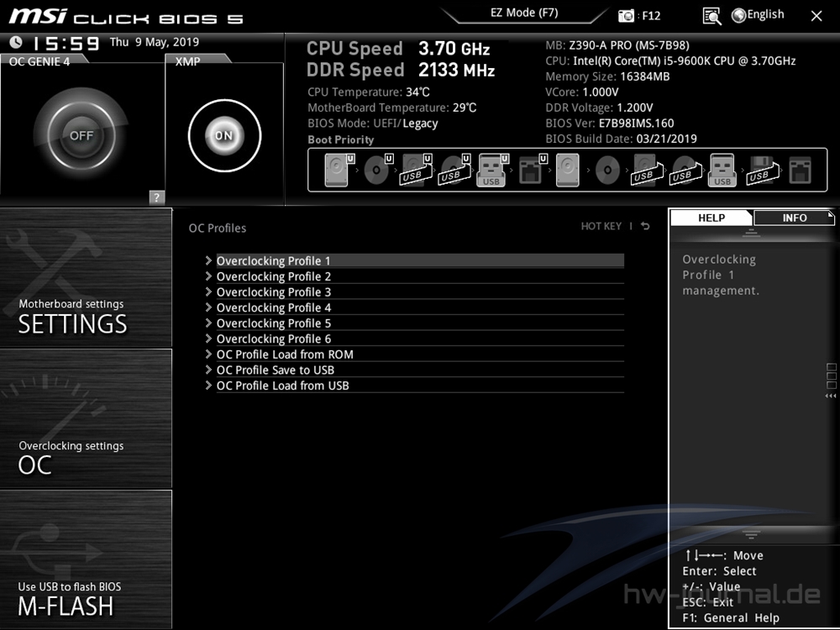Screen dimensions: 840x630
Task: Expand the Overclocking Profile 5 arrow
Action: [208, 323]
